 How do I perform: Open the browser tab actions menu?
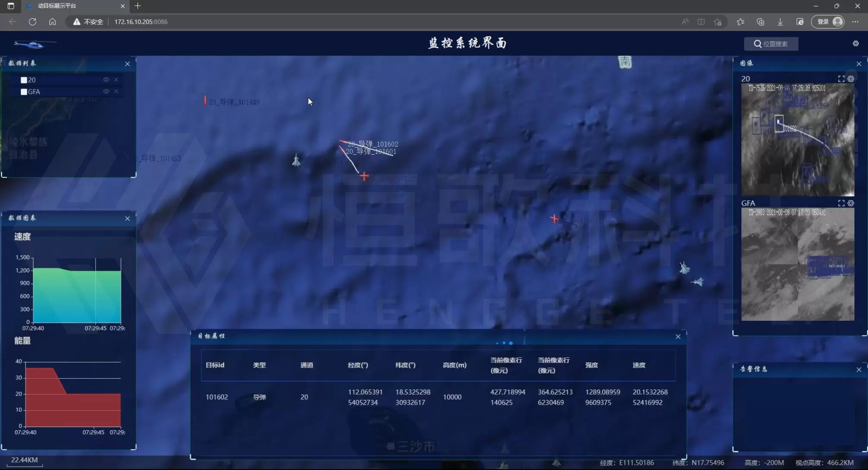[11, 6]
